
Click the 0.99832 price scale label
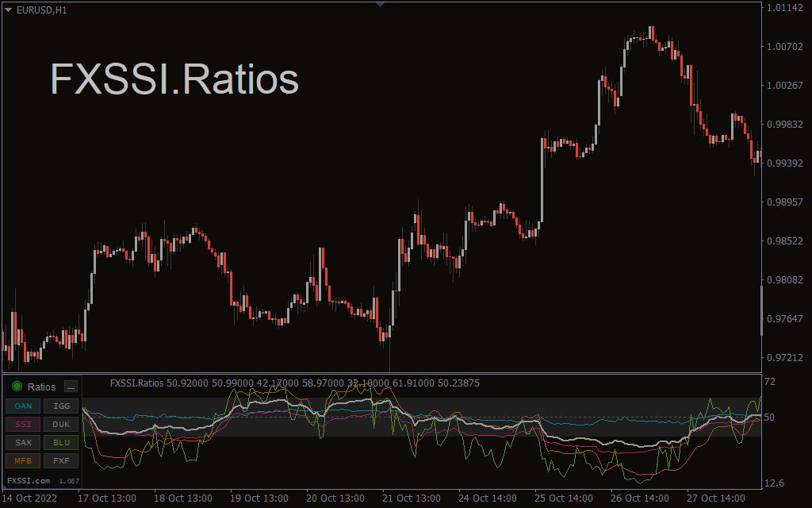click(784, 125)
